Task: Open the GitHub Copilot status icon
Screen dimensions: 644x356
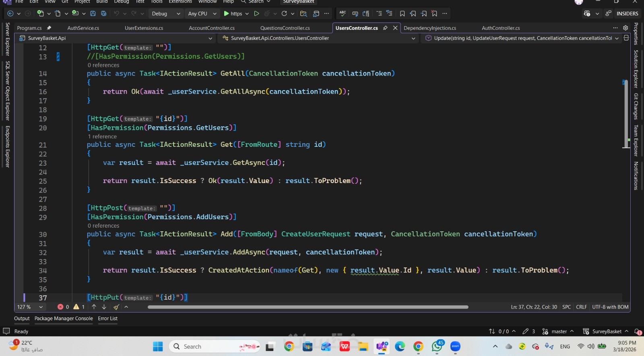Action: click(x=587, y=14)
